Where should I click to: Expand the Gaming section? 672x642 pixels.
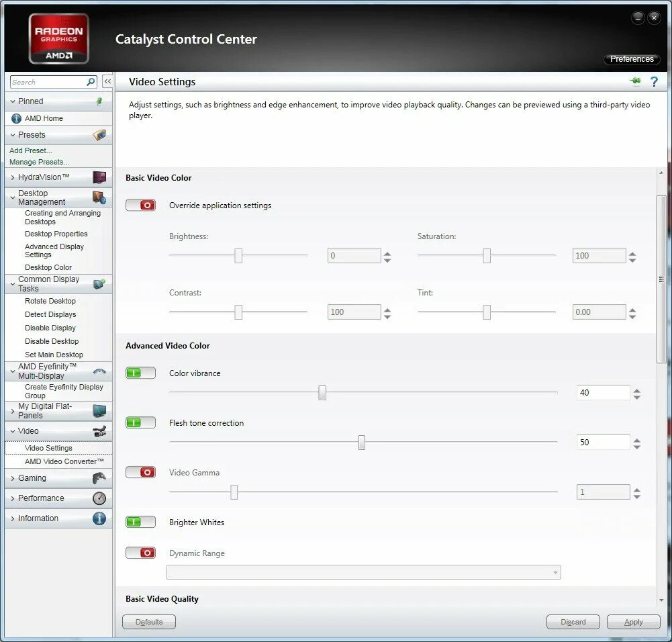tap(13, 478)
